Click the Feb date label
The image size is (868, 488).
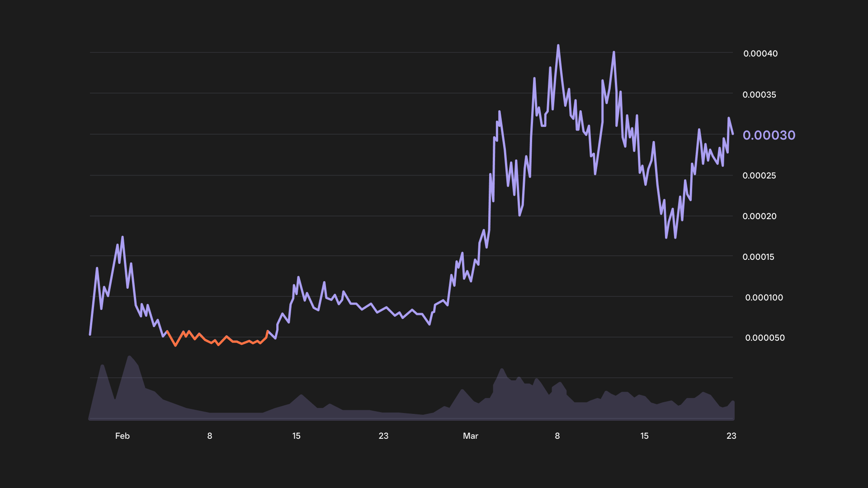click(123, 436)
